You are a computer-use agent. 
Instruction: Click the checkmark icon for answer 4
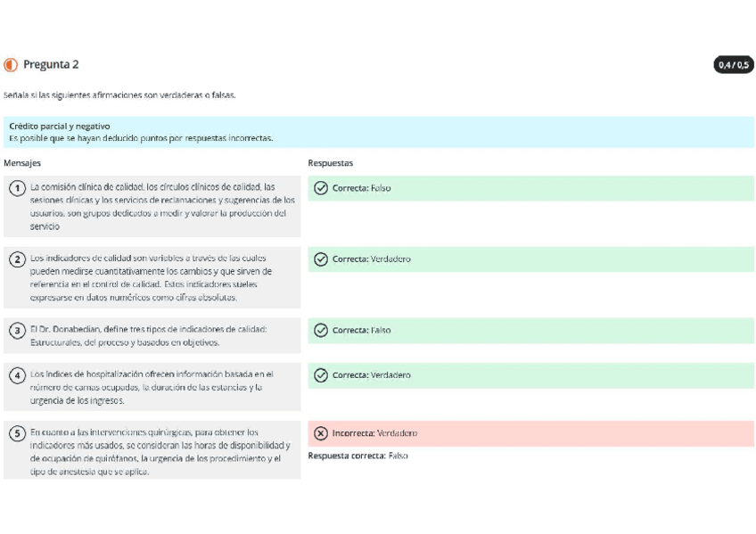321,375
